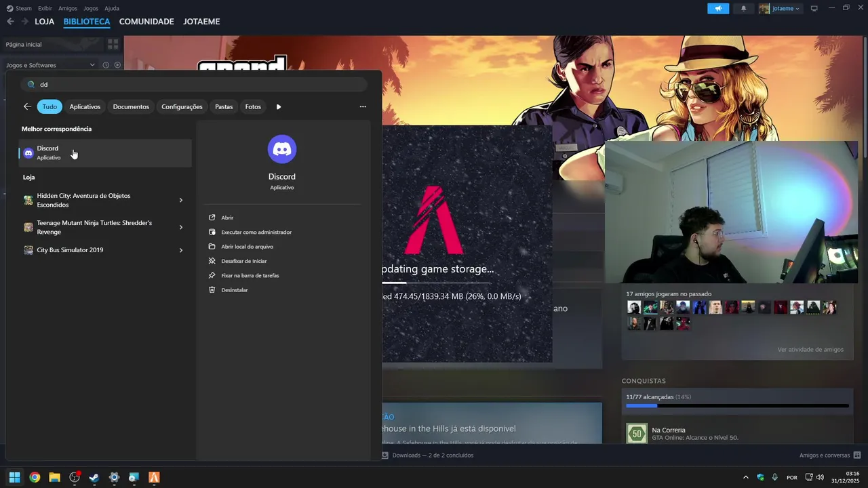Show hidden system tray icons
The height and width of the screenshot is (488, 868).
point(746,477)
